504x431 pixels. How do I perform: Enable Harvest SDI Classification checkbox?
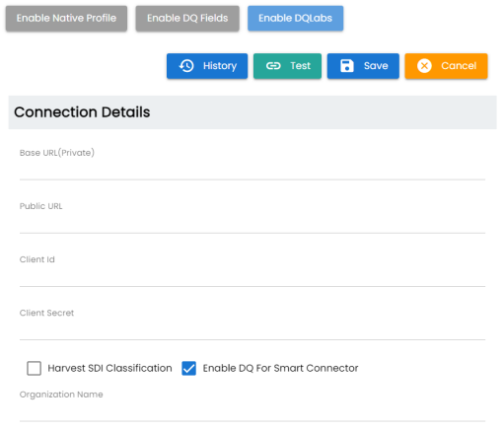click(x=35, y=368)
